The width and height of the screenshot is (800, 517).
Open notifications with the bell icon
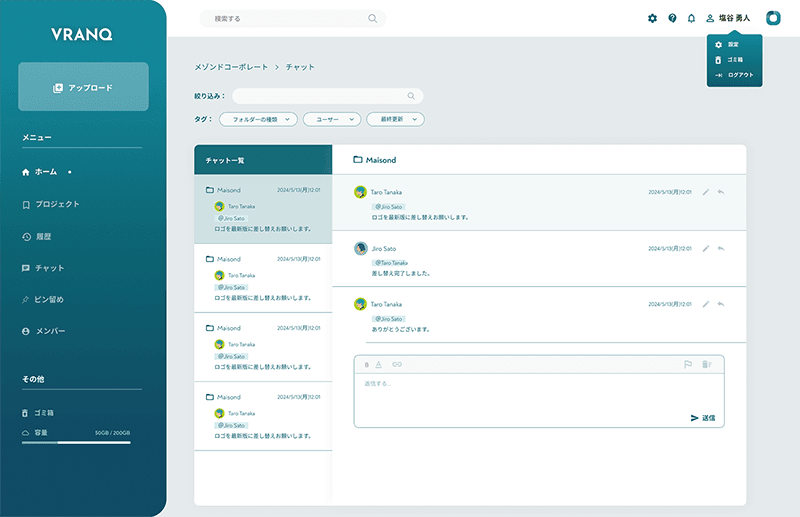[x=690, y=18]
